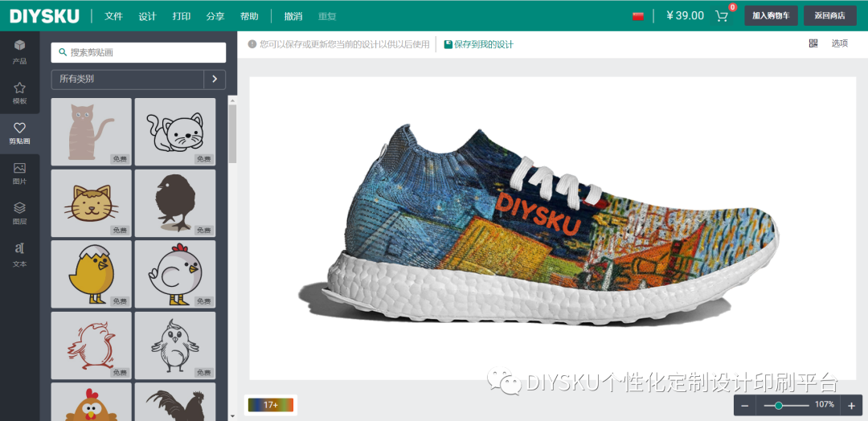Click the shopping cart icon

point(722,16)
